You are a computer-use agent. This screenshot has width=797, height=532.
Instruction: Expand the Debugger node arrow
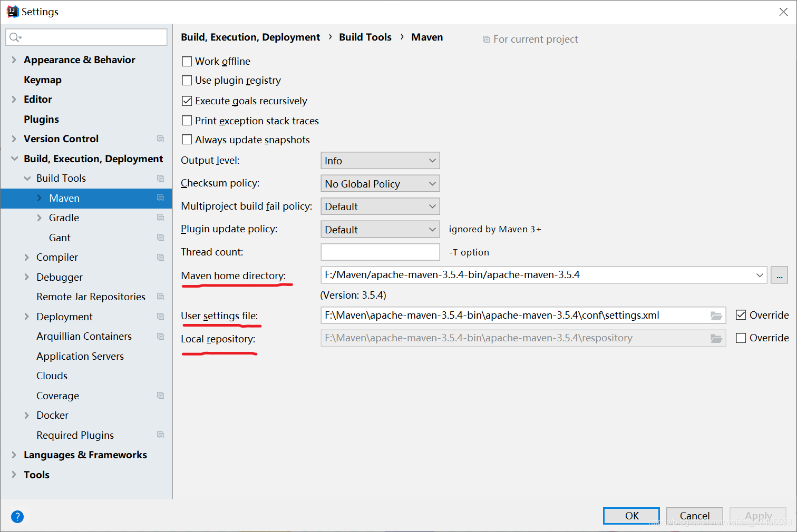27,277
